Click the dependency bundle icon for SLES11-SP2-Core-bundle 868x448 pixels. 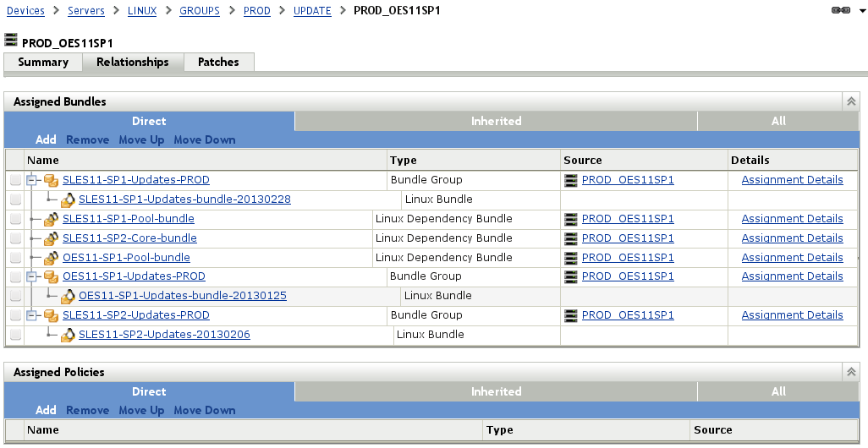click(52, 238)
